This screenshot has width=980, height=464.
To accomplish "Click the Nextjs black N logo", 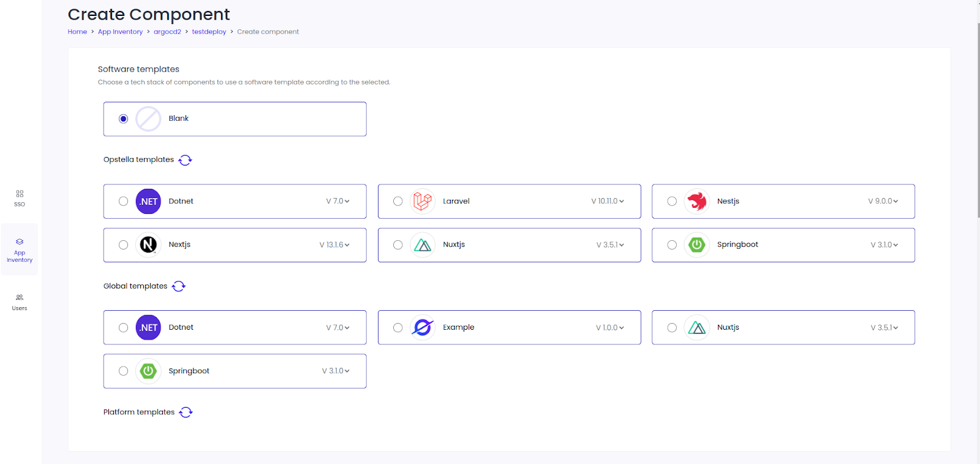I will [x=148, y=245].
